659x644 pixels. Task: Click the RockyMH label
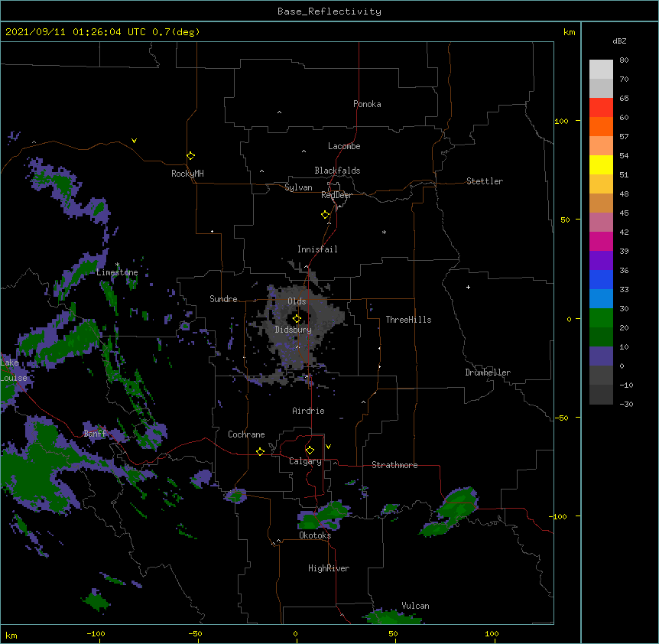[187, 174]
